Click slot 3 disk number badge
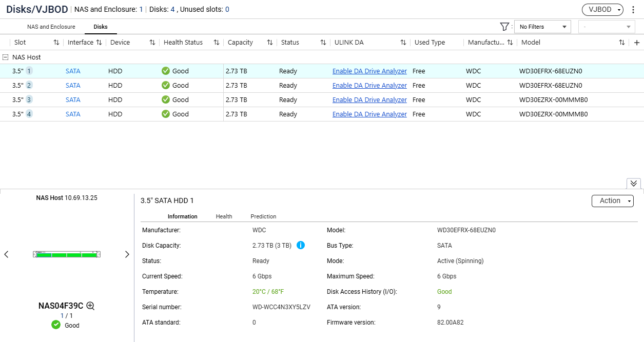The width and height of the screenshot is (644, 342). [x=29, y=99]
